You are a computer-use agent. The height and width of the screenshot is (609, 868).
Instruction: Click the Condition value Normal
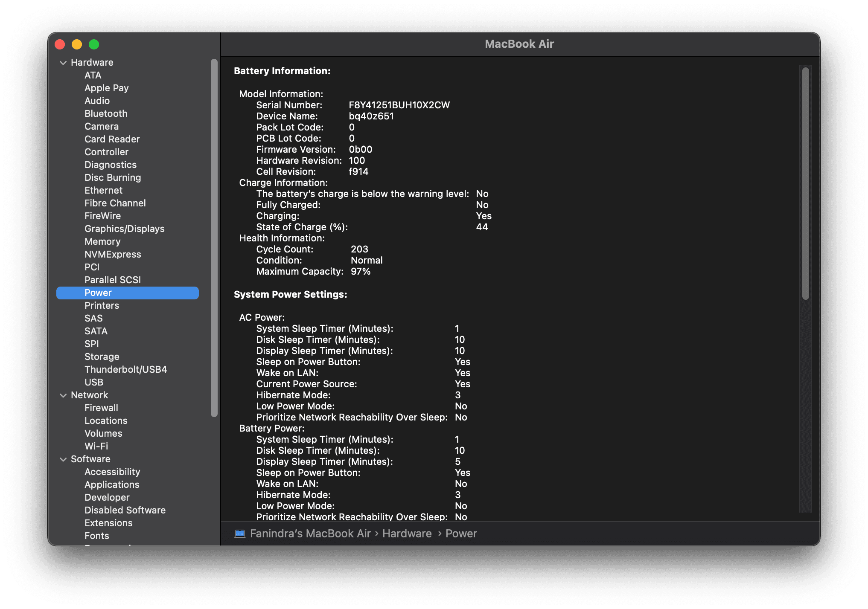(367, 260)
